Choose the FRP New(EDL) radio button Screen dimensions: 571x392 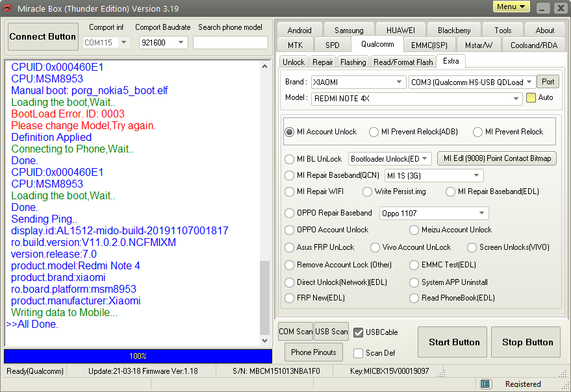pyautogui.click(x=290, y=298)
